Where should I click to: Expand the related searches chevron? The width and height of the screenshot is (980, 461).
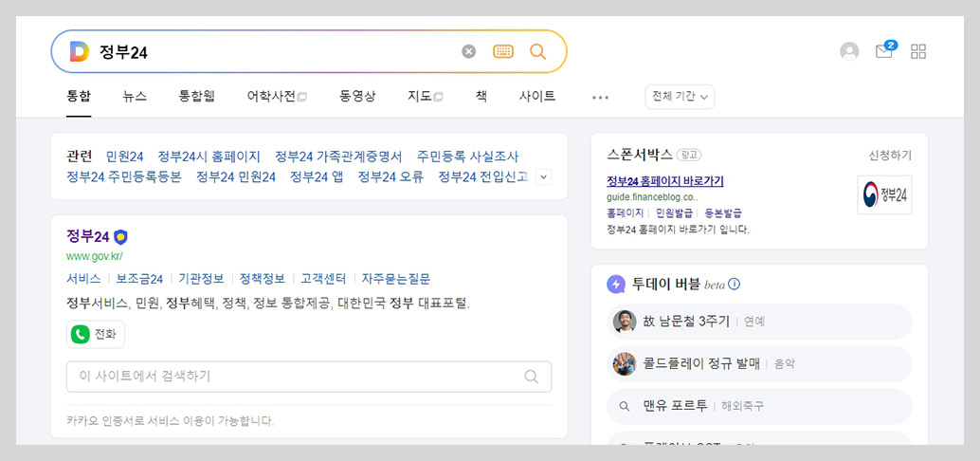[x=544, y=177]
